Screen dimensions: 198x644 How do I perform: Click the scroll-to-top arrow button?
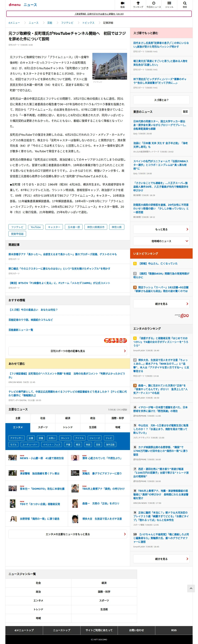tap(191, 588)
